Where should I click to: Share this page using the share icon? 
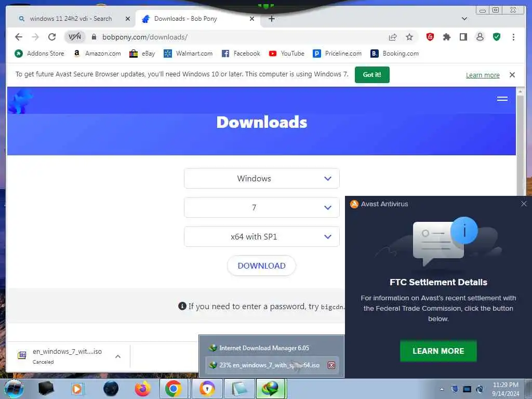(x=393, y=37)
